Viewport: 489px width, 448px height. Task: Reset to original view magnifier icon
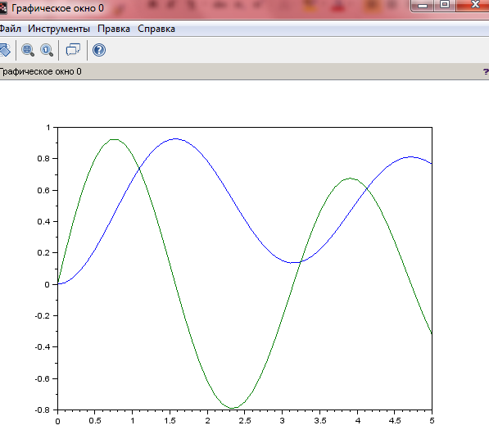point(47,50)
